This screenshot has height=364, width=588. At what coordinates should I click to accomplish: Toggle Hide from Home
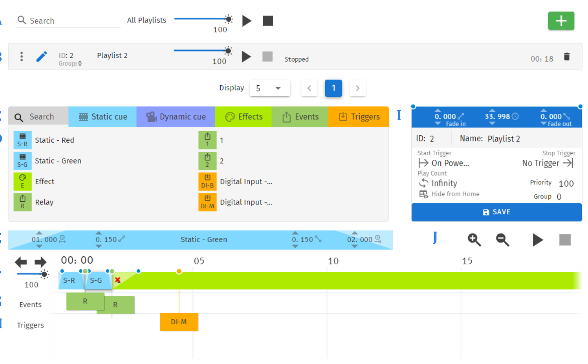pyautogui.click(x=449, y=194)
